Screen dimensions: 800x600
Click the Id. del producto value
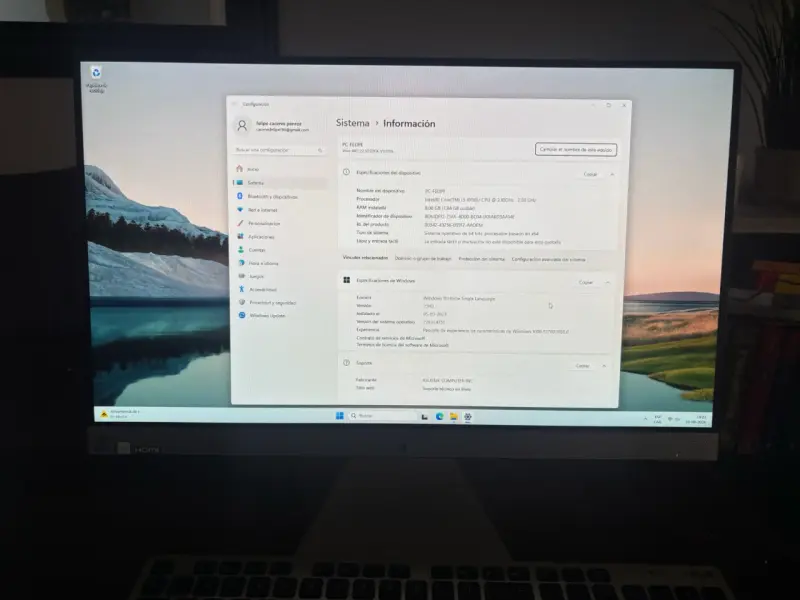pyautogui.click(x=454, y=225)
